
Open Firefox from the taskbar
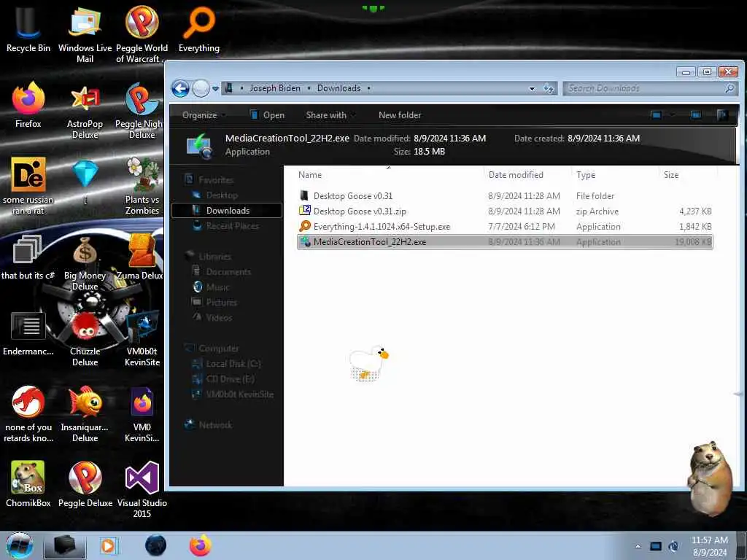201,545
